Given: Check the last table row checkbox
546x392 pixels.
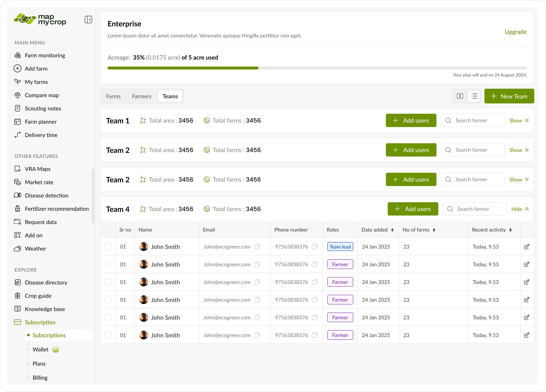Looking at the screenshot, I should [x=108, y=335].
